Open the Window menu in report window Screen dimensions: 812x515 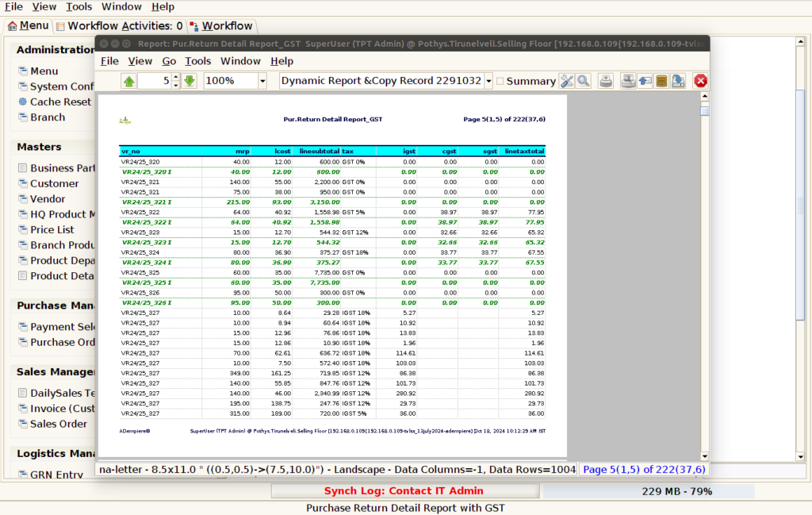pyautogui.click(x=240, y=61)
